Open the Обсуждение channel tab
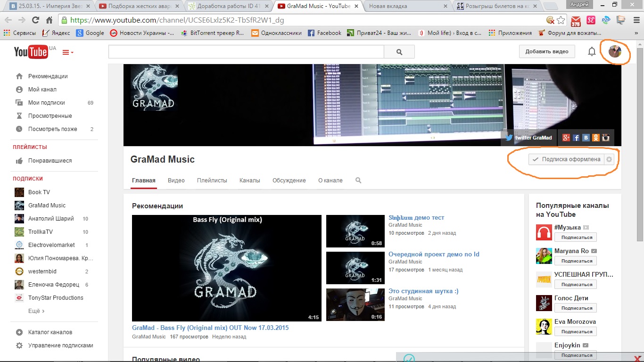Screen dimensions: 644x362 289,181
